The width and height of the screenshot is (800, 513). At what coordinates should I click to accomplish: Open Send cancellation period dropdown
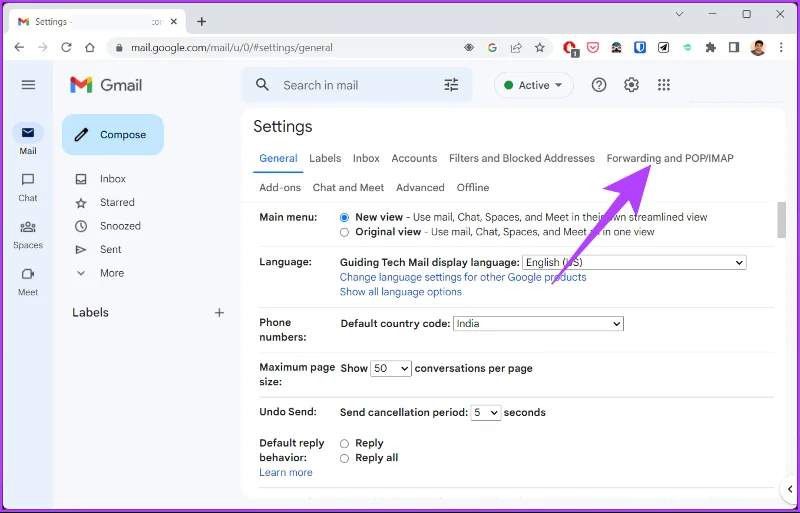[486, 412]
